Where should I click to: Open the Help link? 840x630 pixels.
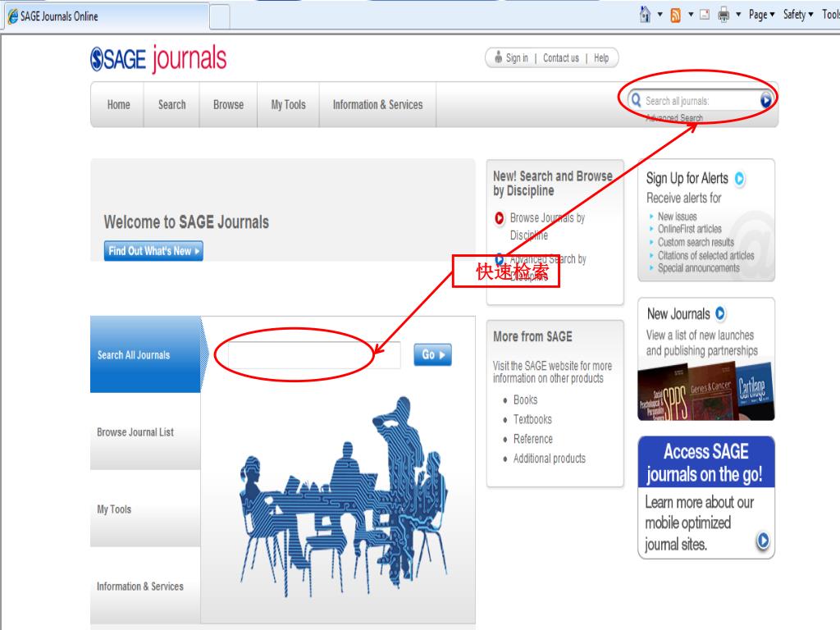click(601, 58)
